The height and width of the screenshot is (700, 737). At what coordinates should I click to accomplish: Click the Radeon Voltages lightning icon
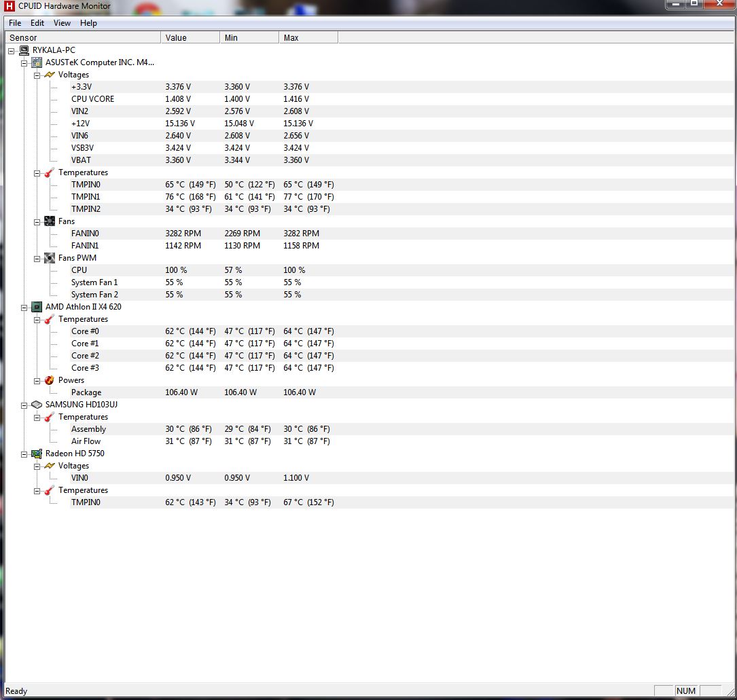click(x=50, y=466)
